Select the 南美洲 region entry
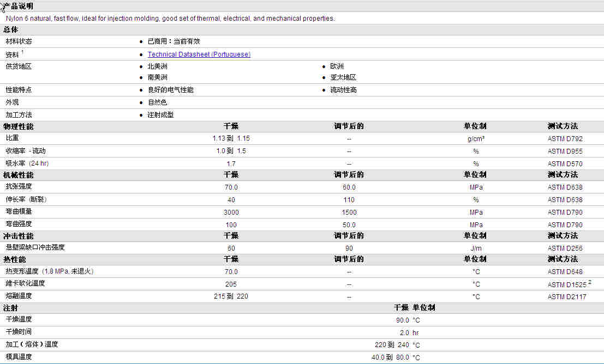This screenshot has height=364, width=604. 158,77
